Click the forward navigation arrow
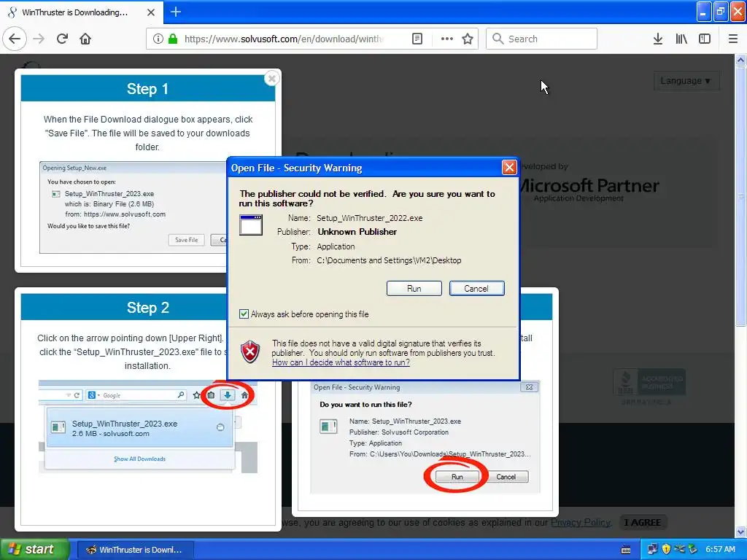This screenshot has height=560, width=747. (x=39, y=39)
